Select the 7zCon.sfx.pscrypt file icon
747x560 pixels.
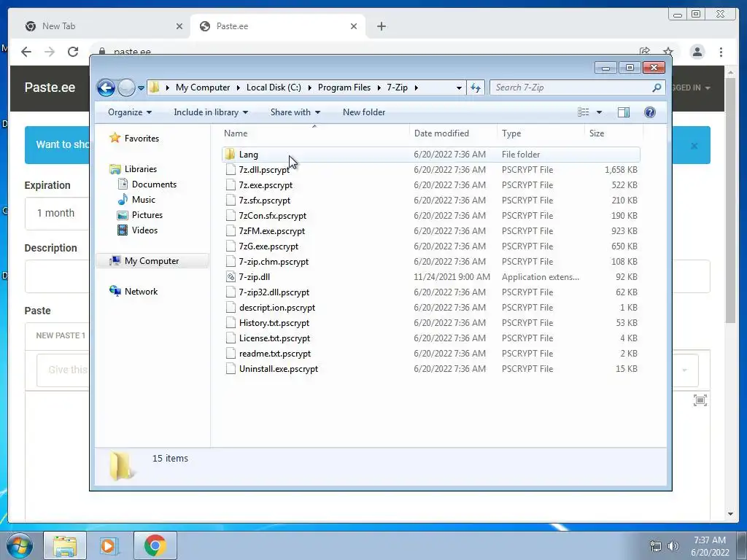coord(231,216)
